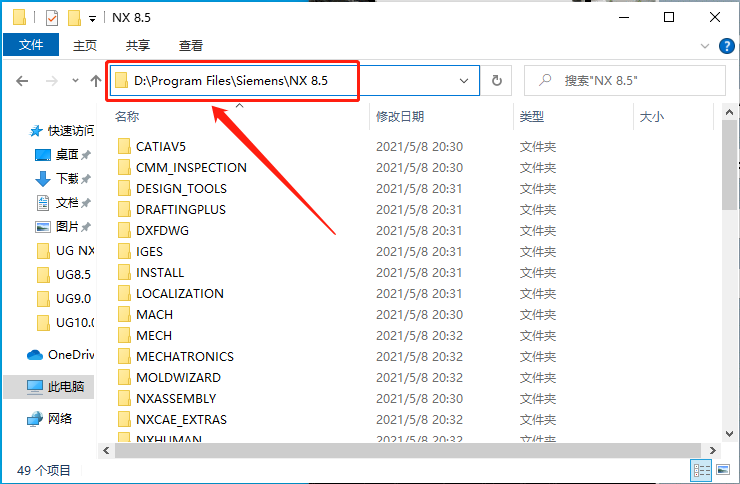Screen dimensions: 740x484
Task: Switch to details view in status bar
Action: tap(701, 470)
